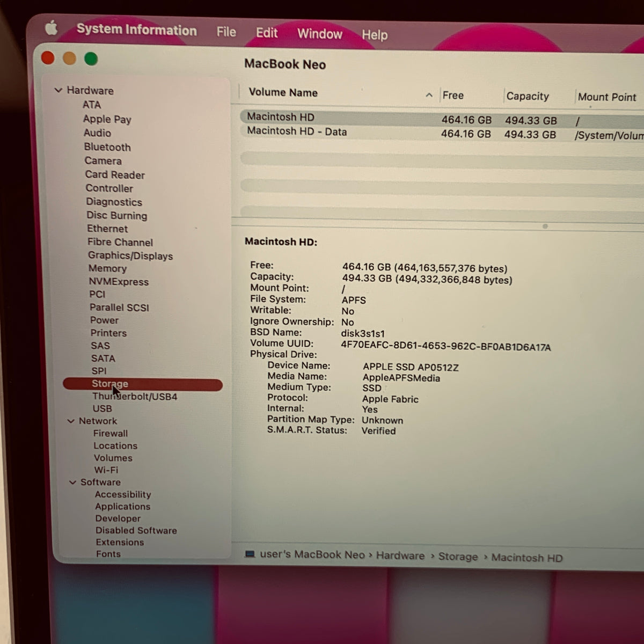The image size is (644, 644).
Task: Collapse the Software section
Action: [72, 482]
